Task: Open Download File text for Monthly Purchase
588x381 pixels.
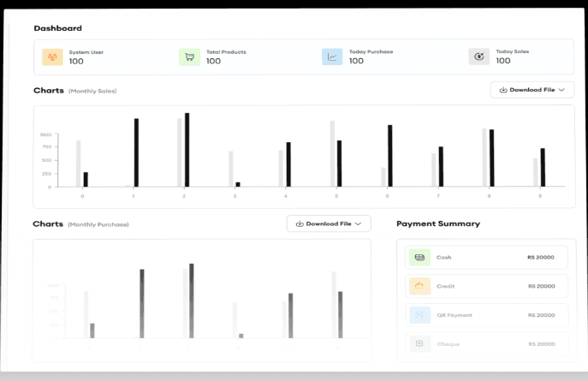Action: point(328,223)
